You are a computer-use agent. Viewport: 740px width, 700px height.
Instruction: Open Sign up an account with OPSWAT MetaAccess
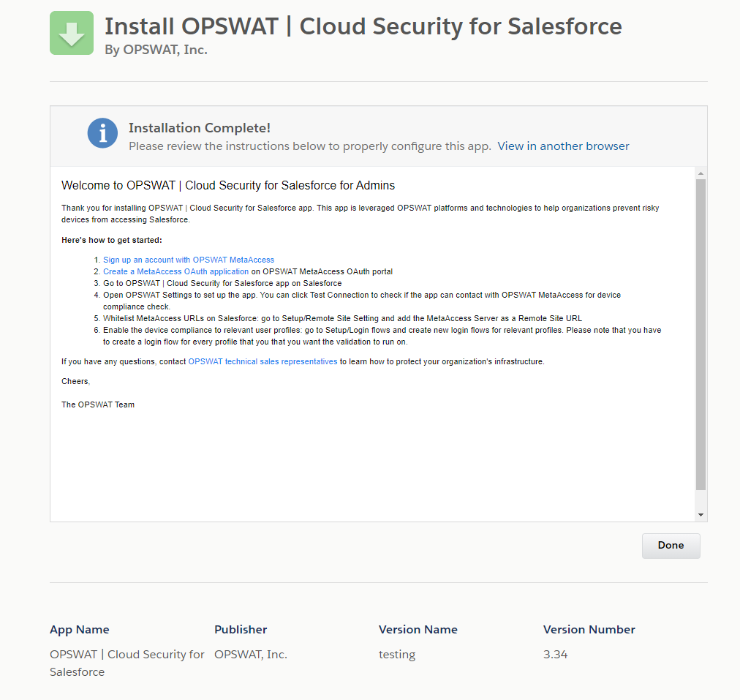point(189,260)
